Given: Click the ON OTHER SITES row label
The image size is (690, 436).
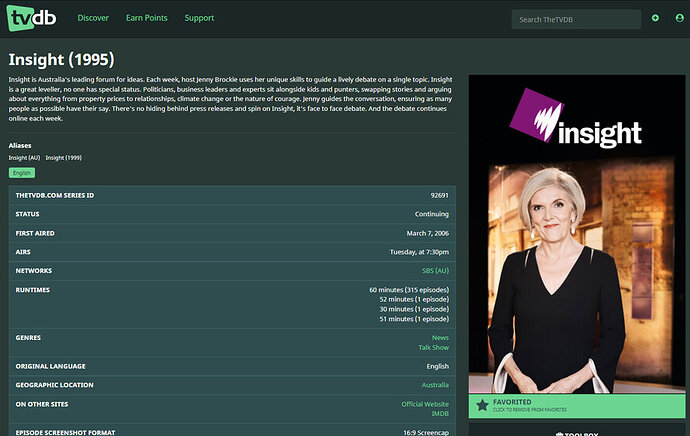Looking at the screenshot, I should pos(42,404).
